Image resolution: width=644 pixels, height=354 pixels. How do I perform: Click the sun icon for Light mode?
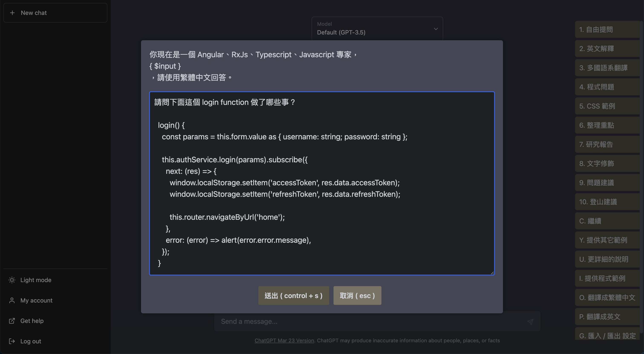12,280
